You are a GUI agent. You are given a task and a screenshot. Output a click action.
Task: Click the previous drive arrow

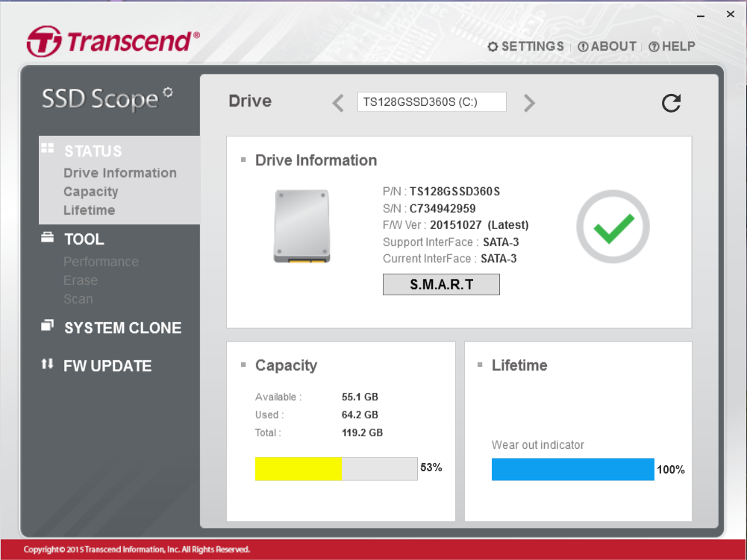pos(337,102)
